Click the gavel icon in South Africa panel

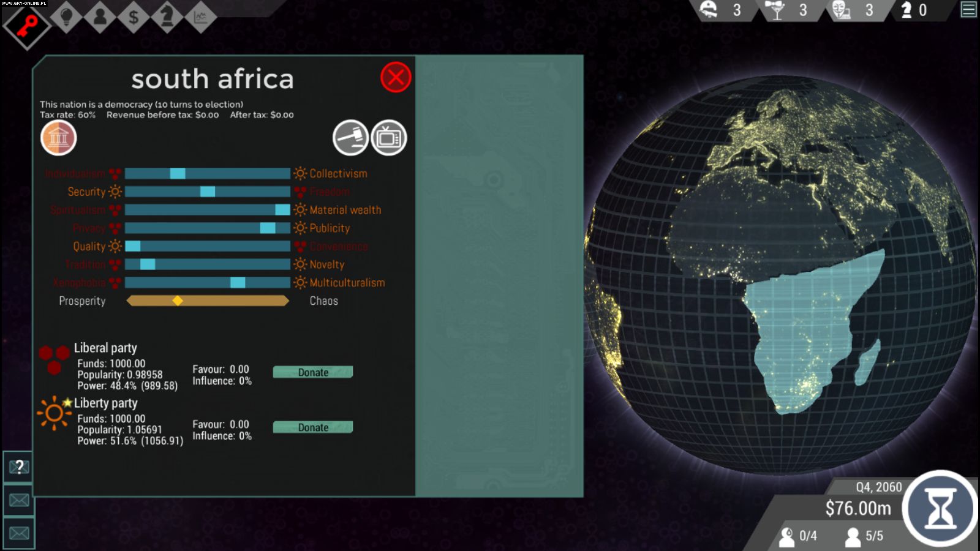(350, 138)
